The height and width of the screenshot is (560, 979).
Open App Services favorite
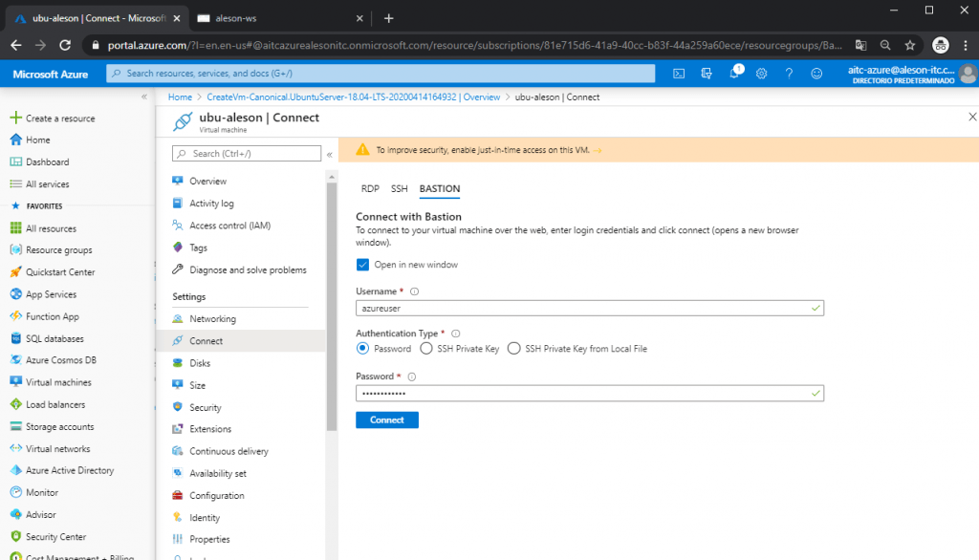[x=52, y=294]
